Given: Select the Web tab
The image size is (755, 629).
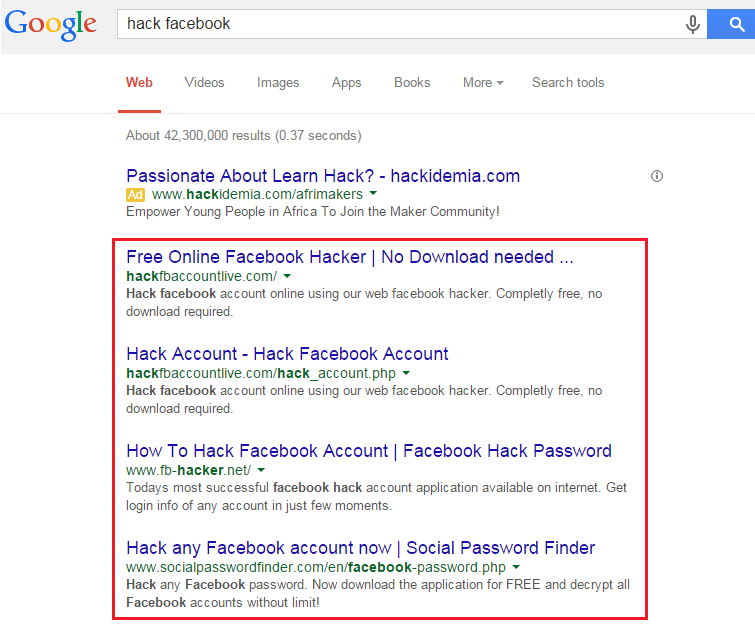Looking at the screenshot, I should coord(139,82).
